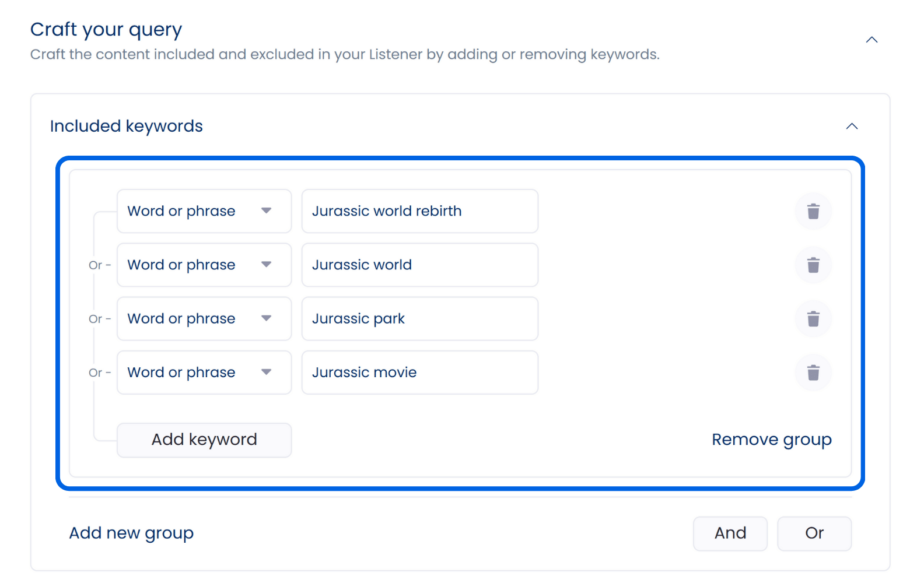Add a new group with 'Or' operator
The image size is (924, 583).
[x=814, y=533]
